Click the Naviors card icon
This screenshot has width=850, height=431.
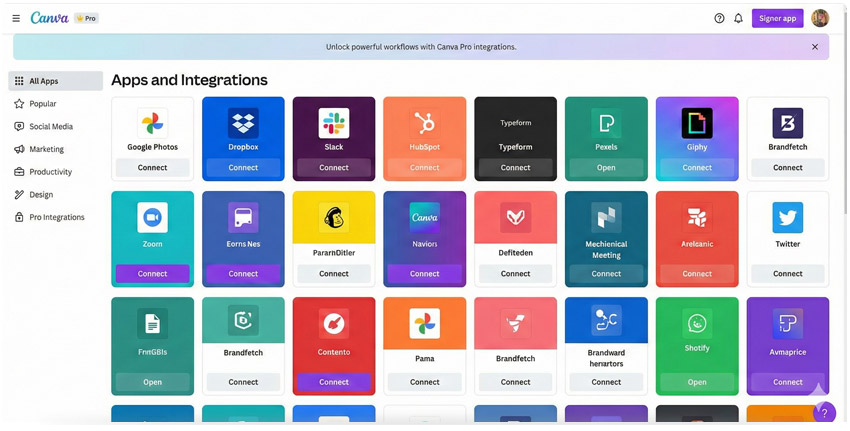pyautogui.click(x=424, y=217)
